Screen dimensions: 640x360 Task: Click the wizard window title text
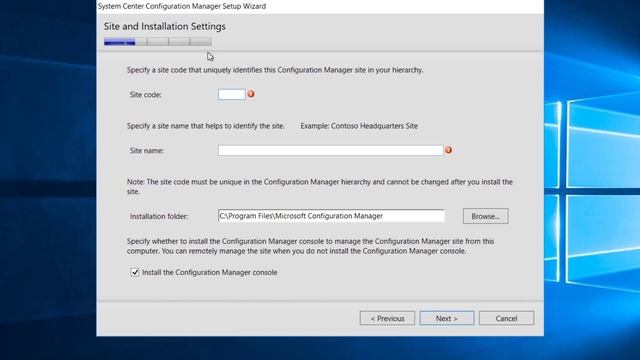[x=182, y=6]
